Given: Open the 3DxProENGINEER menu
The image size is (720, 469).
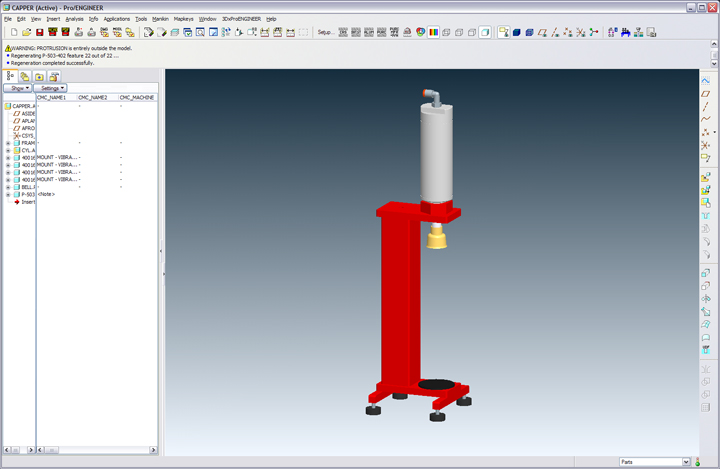Looking at the screenshot, I should tap(241, 19).
